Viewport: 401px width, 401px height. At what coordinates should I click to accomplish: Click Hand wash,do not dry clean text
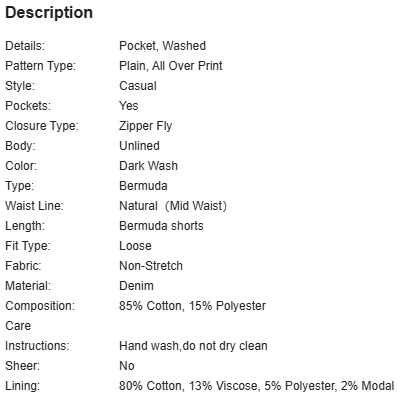(193, 346)
